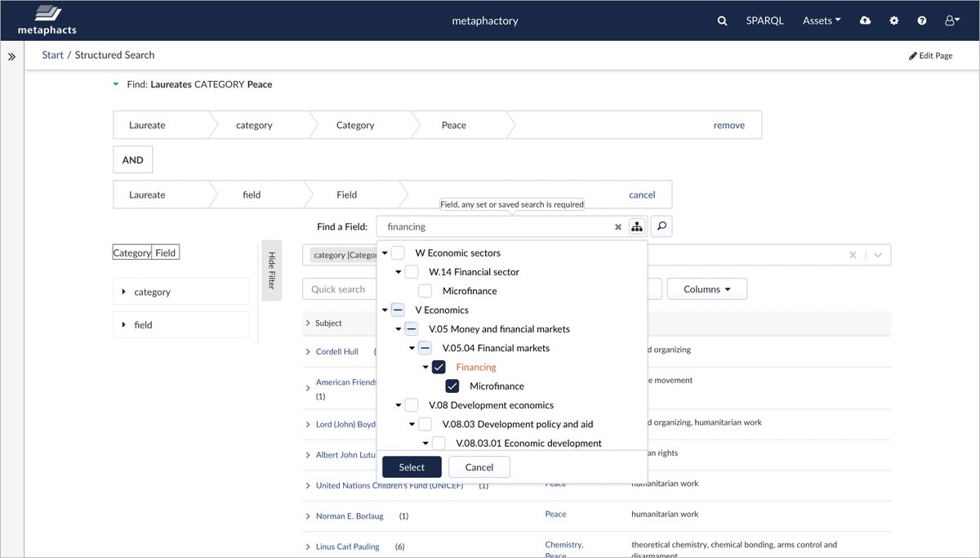Collapse V.05.04 Financial markets node
Image resolution: width=980 pixels, height=558 pixels.
point(412,348)
